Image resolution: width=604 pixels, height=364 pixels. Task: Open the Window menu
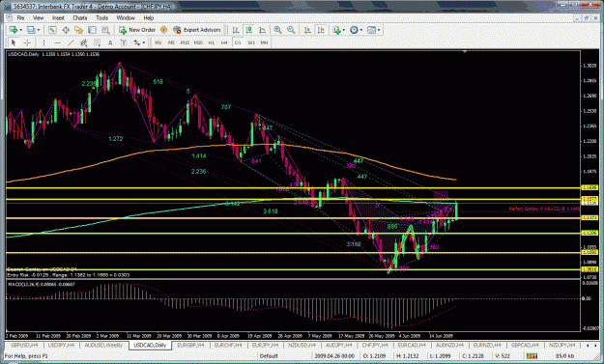pyautogui.click(x=126, y=17)
